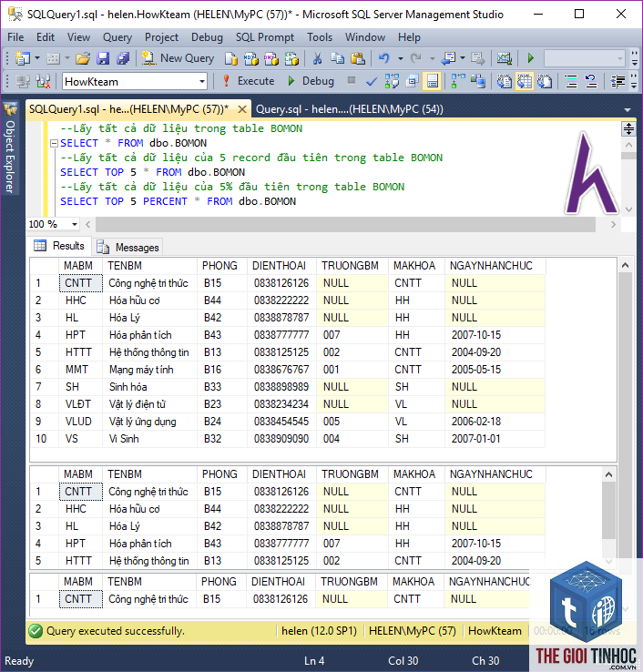Click the Include Client Statistics icon
The height and width of the screenshot is (672, 643).
(478, 81)
